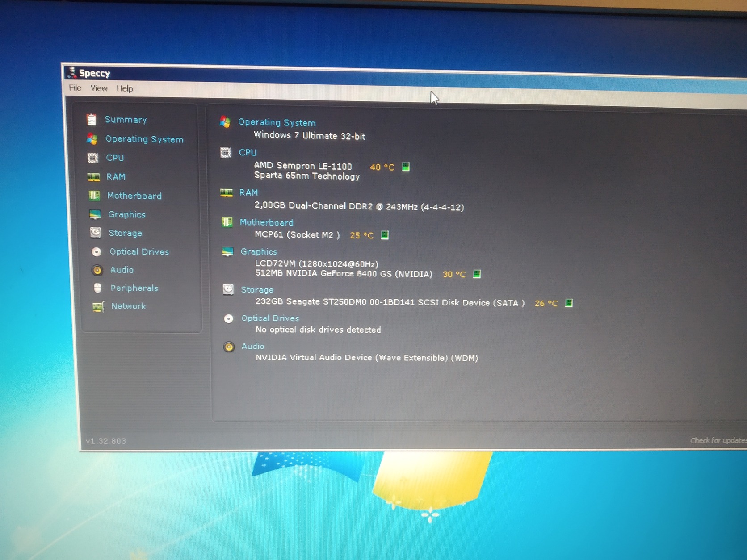The image size is (747, 560).
Task: Click the Audio speaker icon in sidebar
Action: (97, 270)
